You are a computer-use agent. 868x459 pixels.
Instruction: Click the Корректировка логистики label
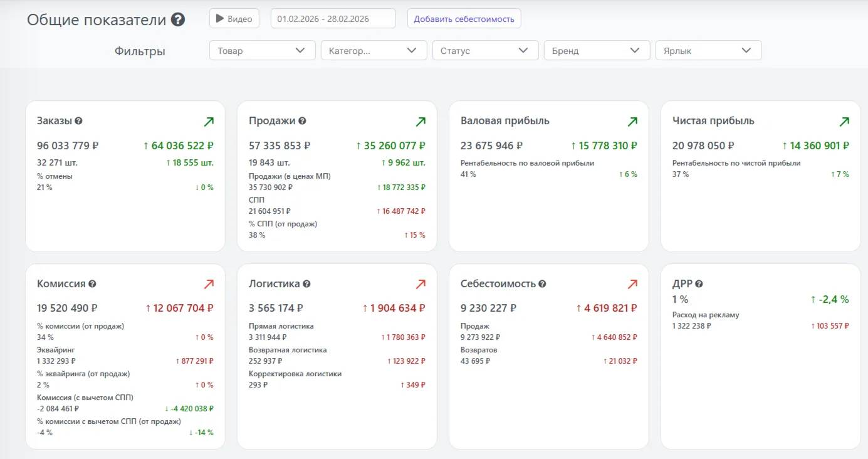coord(295,374)
